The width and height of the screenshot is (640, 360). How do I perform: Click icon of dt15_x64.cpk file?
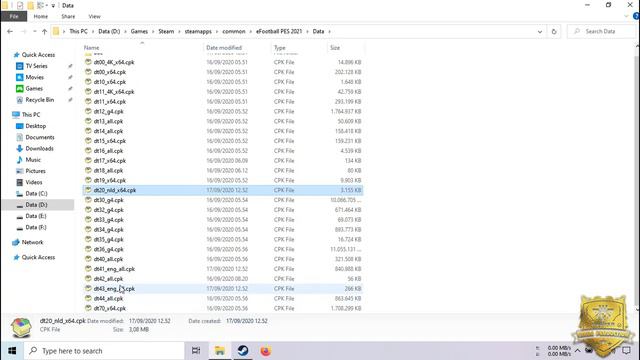point(88,141)
